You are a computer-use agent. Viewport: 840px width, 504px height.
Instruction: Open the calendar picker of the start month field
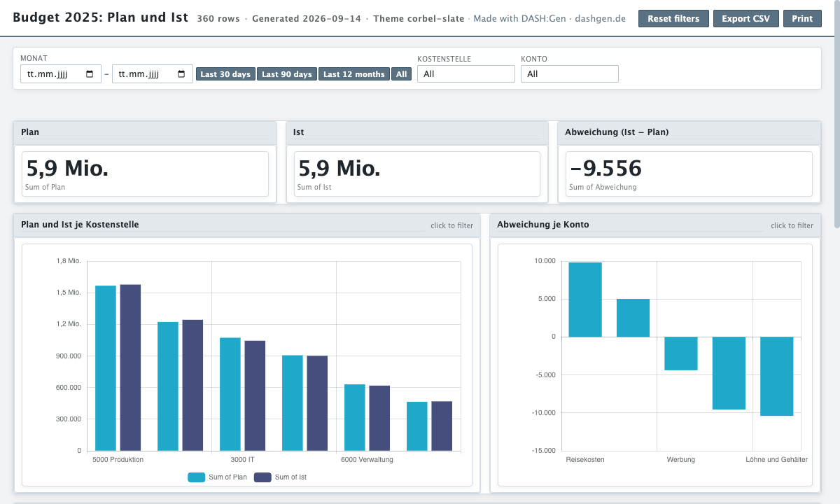pyautogui.click(x=90, y=74)
